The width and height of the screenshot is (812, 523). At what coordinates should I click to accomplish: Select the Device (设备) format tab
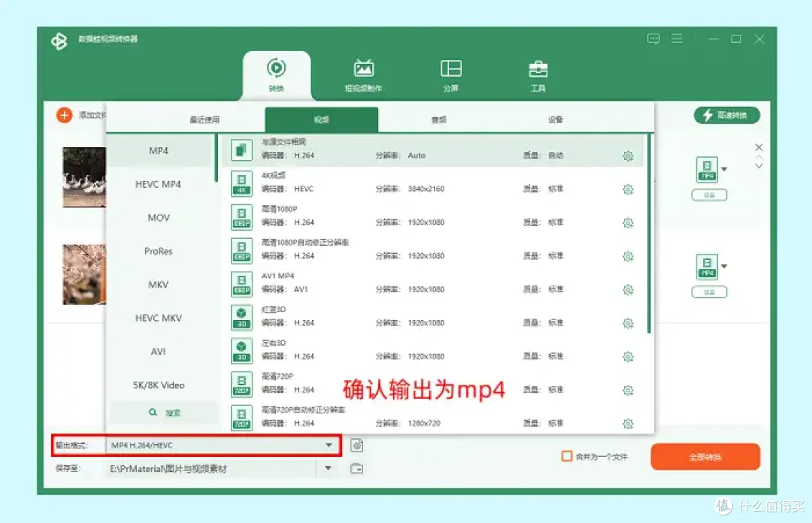556,119
